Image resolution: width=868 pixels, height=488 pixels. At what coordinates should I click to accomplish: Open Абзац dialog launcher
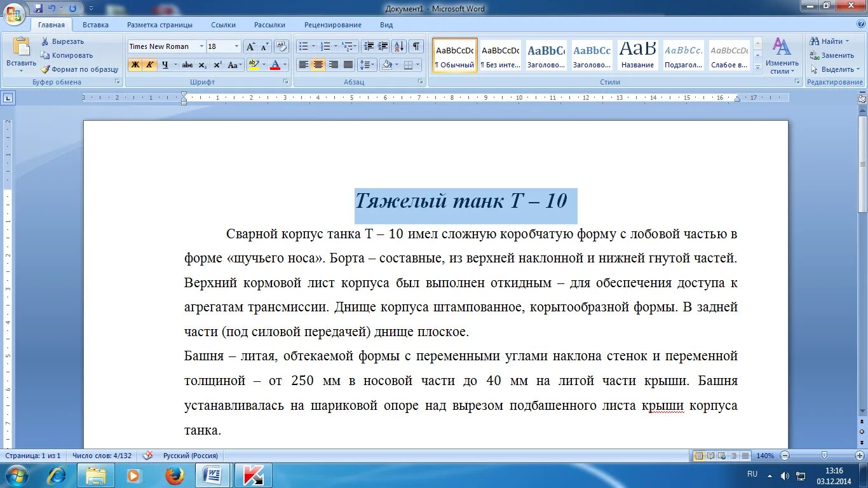(421, 82)
